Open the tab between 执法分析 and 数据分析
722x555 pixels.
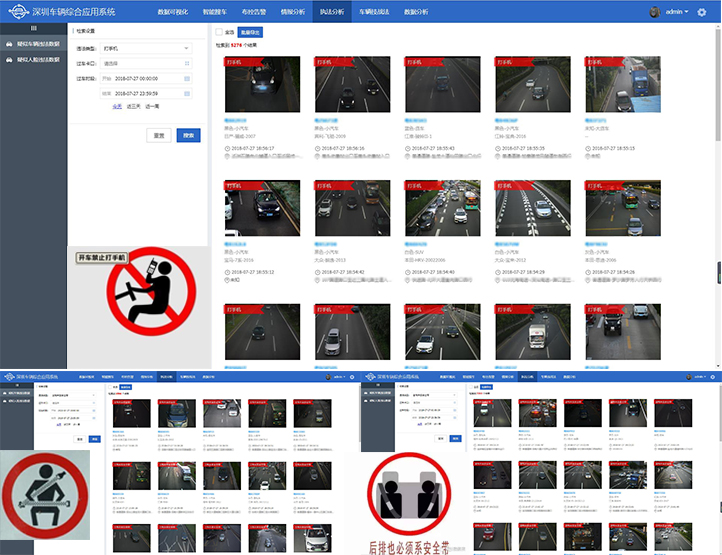[x=374, y=12]
